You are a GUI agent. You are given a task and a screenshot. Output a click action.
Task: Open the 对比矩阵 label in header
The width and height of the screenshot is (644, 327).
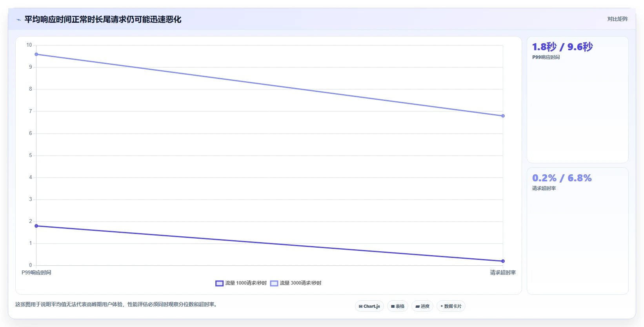pos(617,19)
